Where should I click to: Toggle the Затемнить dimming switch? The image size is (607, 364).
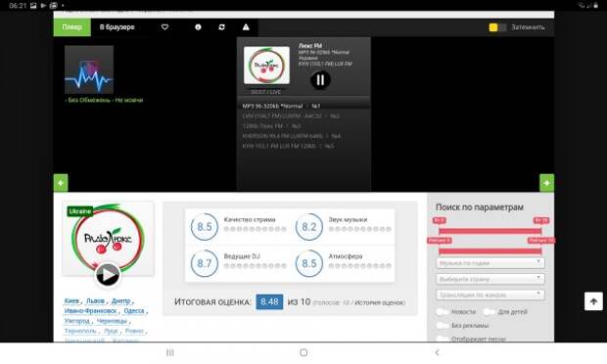tap(497, 27)
